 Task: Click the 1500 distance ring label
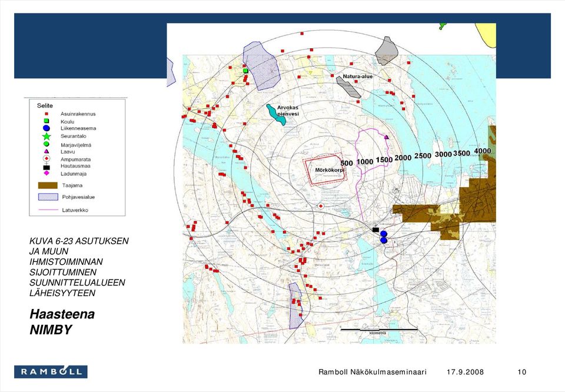tap(384, 160)
